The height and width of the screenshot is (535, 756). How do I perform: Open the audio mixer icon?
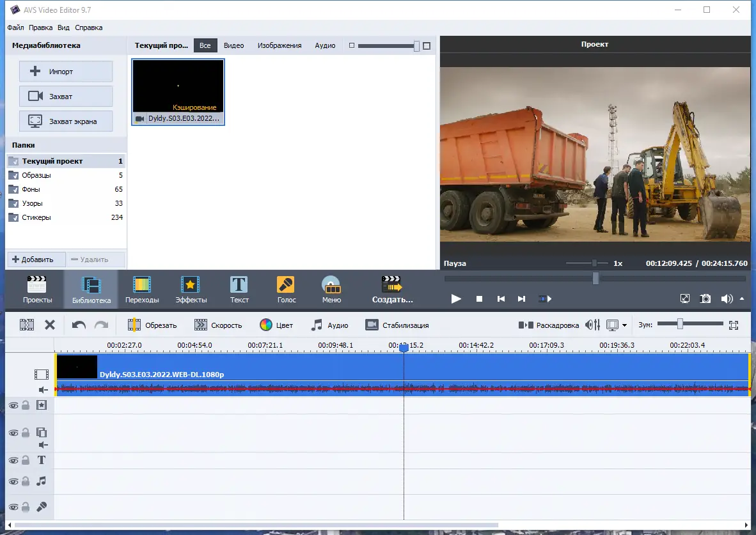point(592,325)
